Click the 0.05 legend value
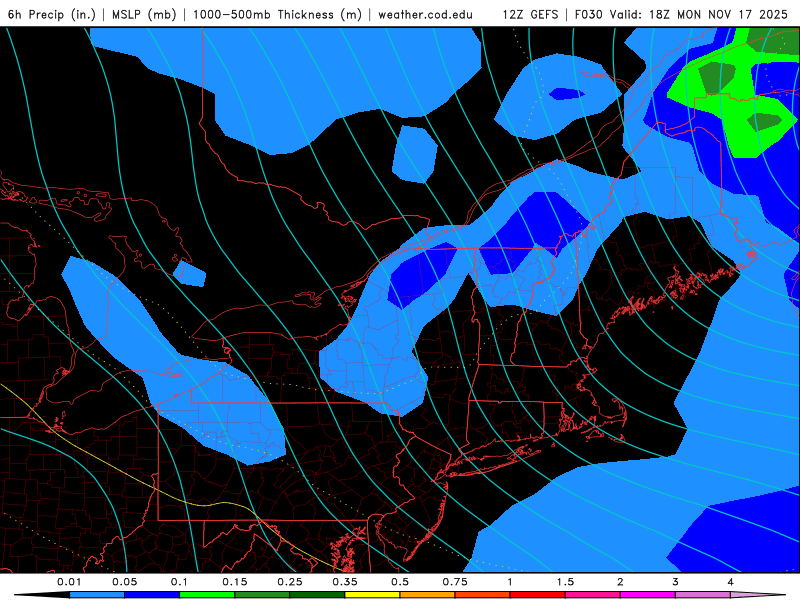 (x=124, y=582)
